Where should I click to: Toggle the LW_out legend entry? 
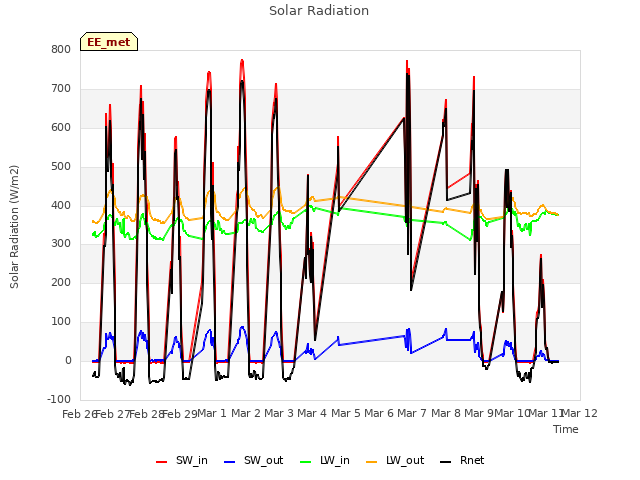click(395, 461)
